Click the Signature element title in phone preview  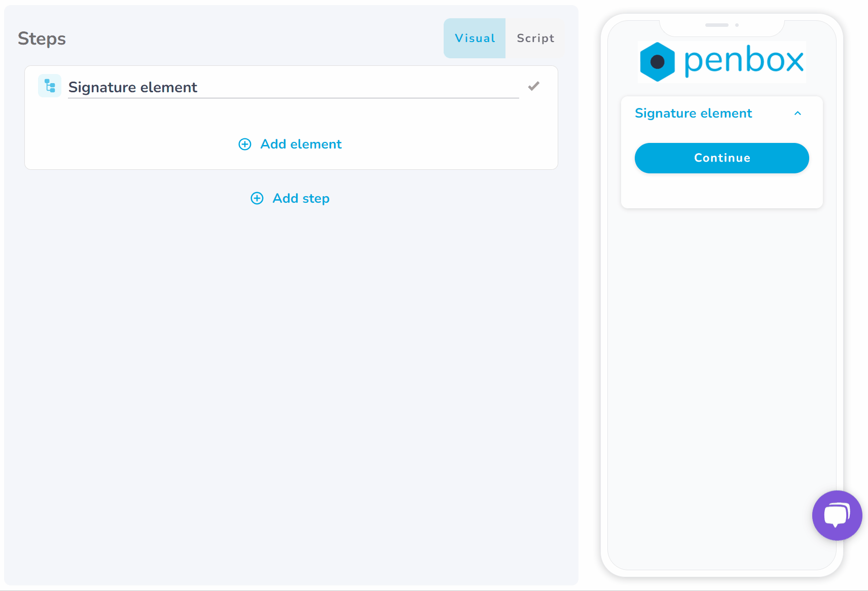tap(693, 113)
